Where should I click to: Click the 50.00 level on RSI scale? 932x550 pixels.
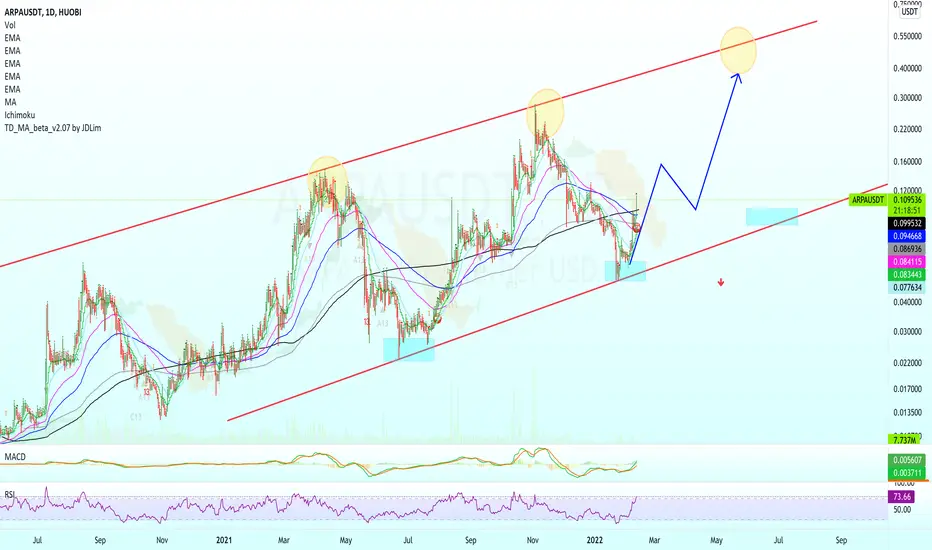coord(902,510)
